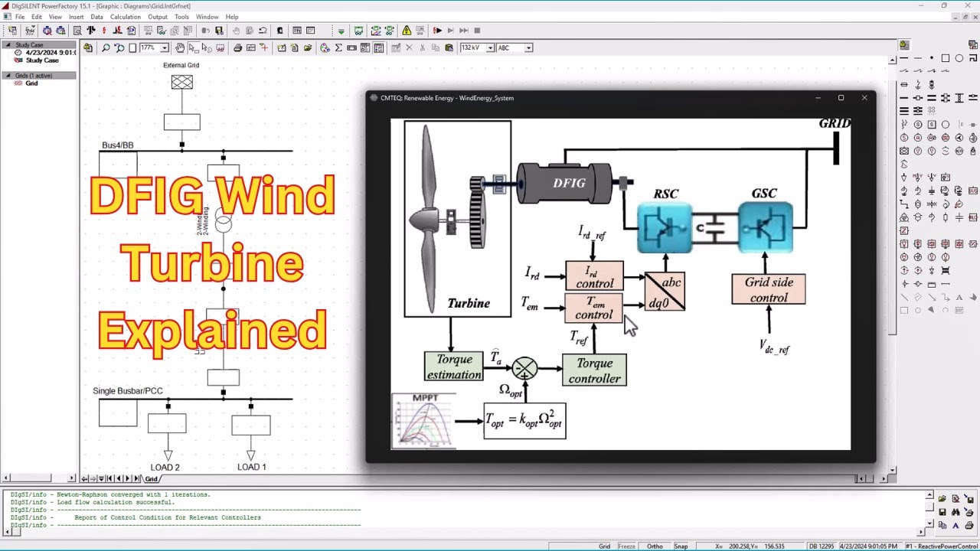The width and height of the screenshot is (980, 551).
Task: Click the zoom magnifier icon in graphic toolbar
Action: 106,47
